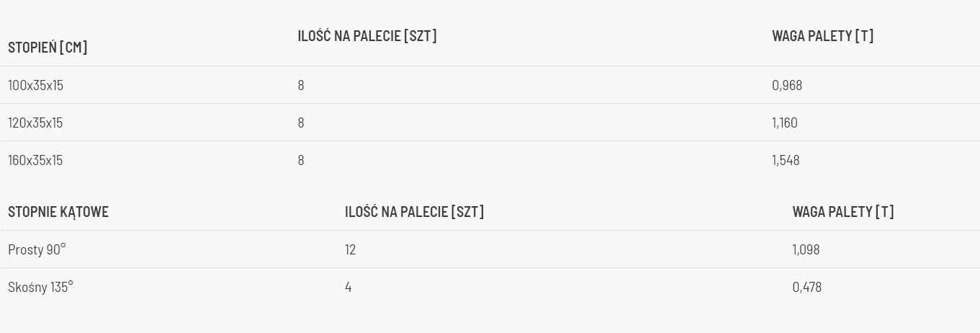This screenshot has height=333, width=980.
Task: Click WAGA PALETY header in the top table
Action: click(822, 36)
